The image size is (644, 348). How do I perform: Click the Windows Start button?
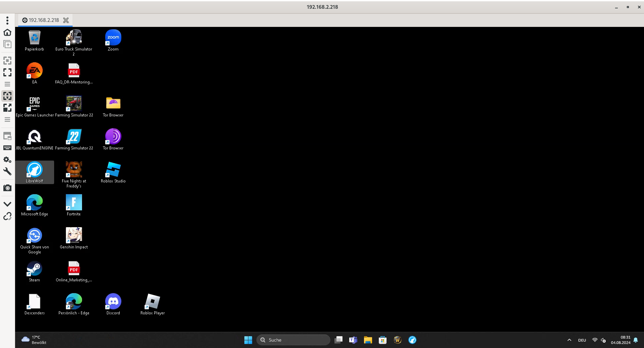[248, 340]
